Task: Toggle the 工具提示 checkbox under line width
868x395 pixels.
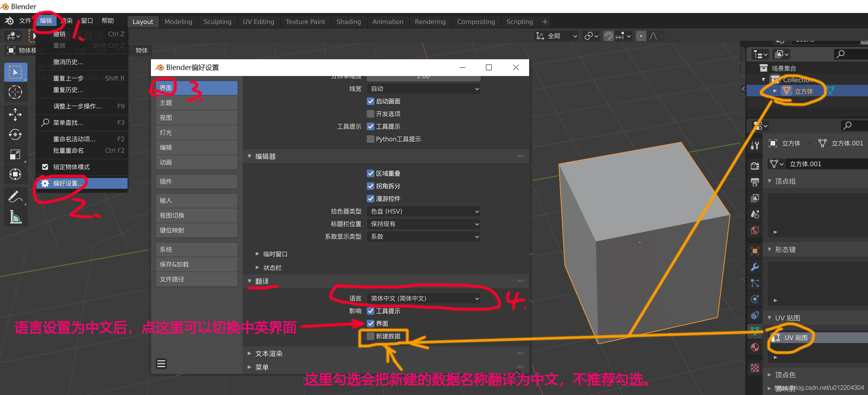Action: pyautogui.click(x=370, y=126)
